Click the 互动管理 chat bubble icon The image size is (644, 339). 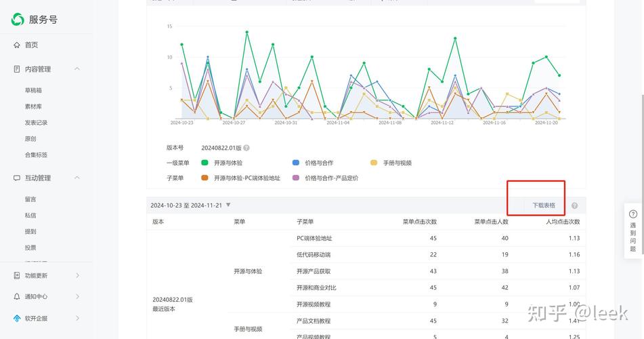[17, 178]
